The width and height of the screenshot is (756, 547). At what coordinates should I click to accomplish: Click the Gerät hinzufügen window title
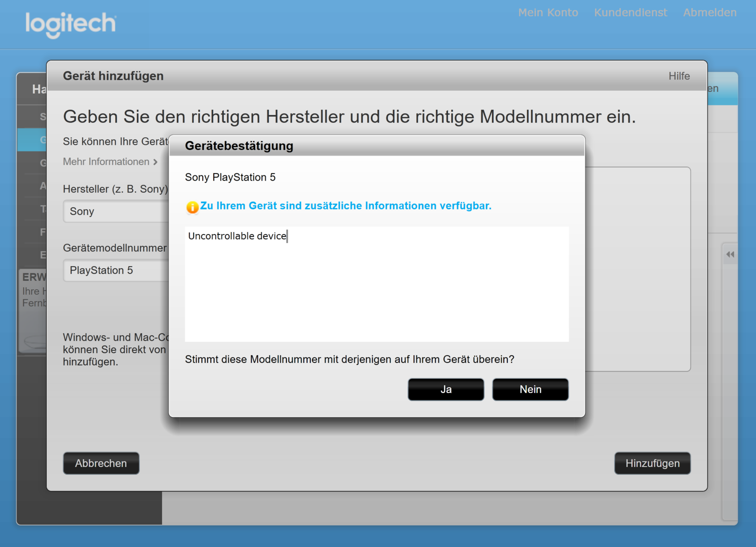coord(113,76)
